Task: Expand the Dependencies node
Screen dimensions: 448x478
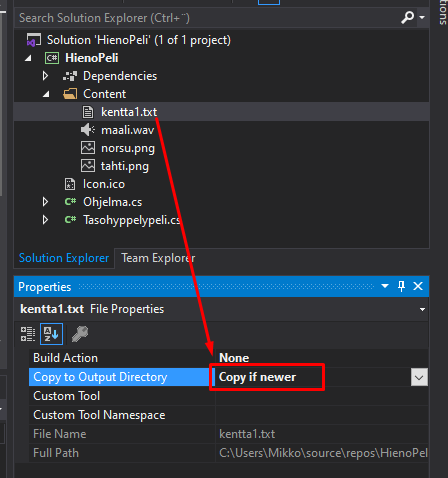Action: coord(46,76)
